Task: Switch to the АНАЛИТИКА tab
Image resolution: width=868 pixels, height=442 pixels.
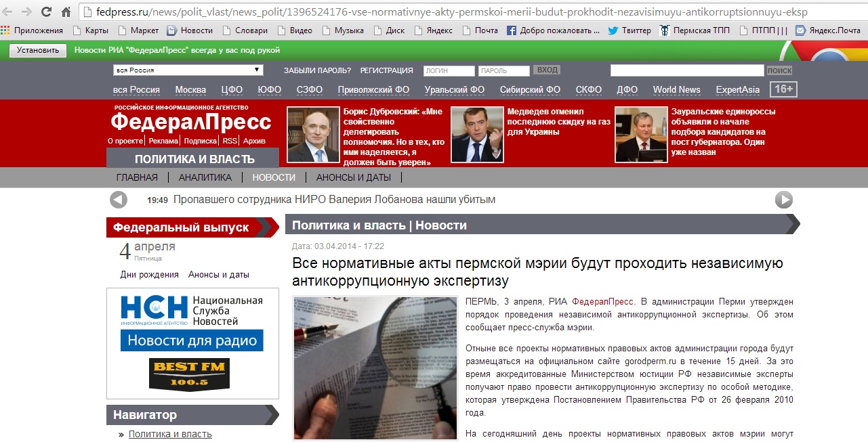Action: [x=205, y=177]
